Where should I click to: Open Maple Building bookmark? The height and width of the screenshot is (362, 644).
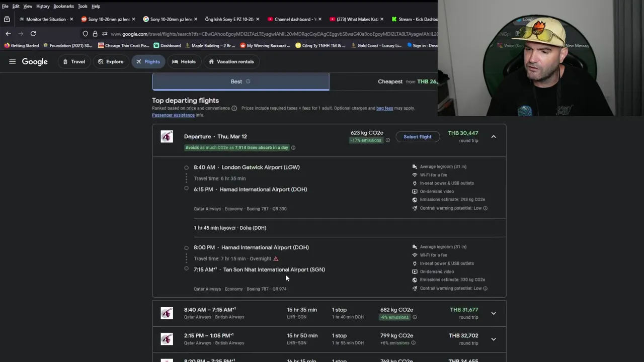coord(210,45)
